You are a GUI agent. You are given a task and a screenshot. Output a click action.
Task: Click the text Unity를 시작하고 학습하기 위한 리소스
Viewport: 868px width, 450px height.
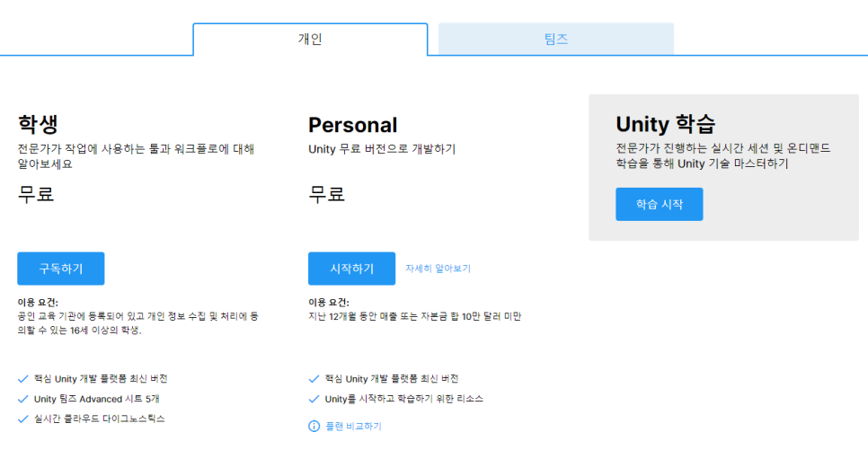[404, 399]
